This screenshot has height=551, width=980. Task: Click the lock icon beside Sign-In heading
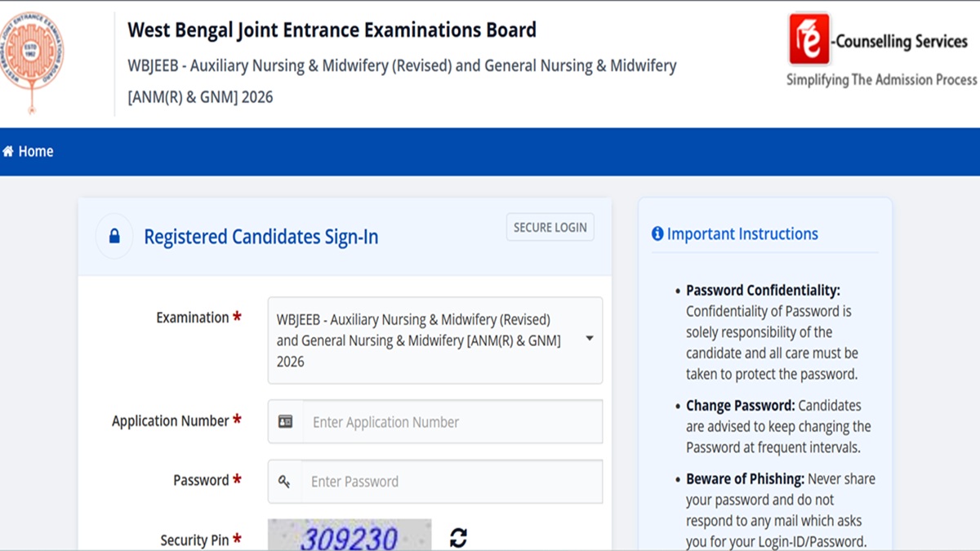[x=114, y=237]
